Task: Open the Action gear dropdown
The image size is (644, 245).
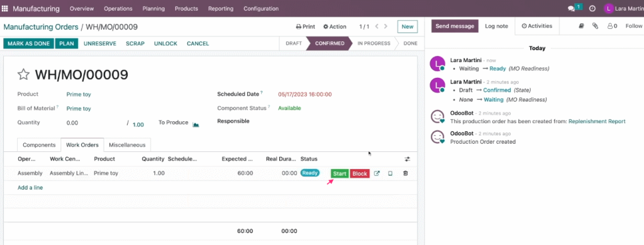Action: click(x=335, y=26)
